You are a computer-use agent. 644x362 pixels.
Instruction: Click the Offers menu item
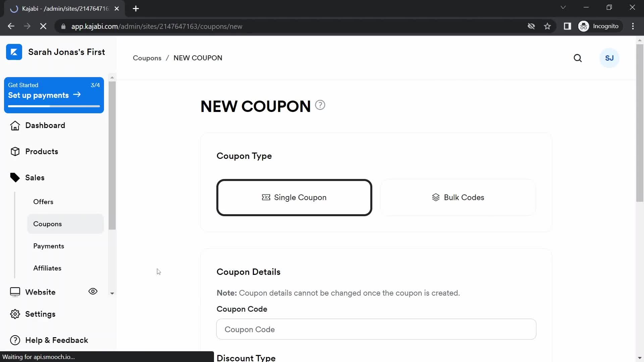(x=43, y=201)
